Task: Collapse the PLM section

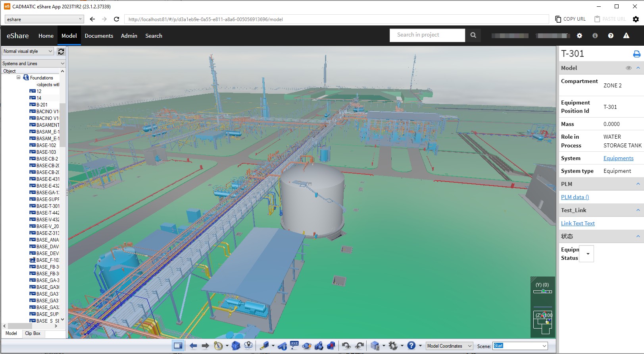Action: (638, 184)
